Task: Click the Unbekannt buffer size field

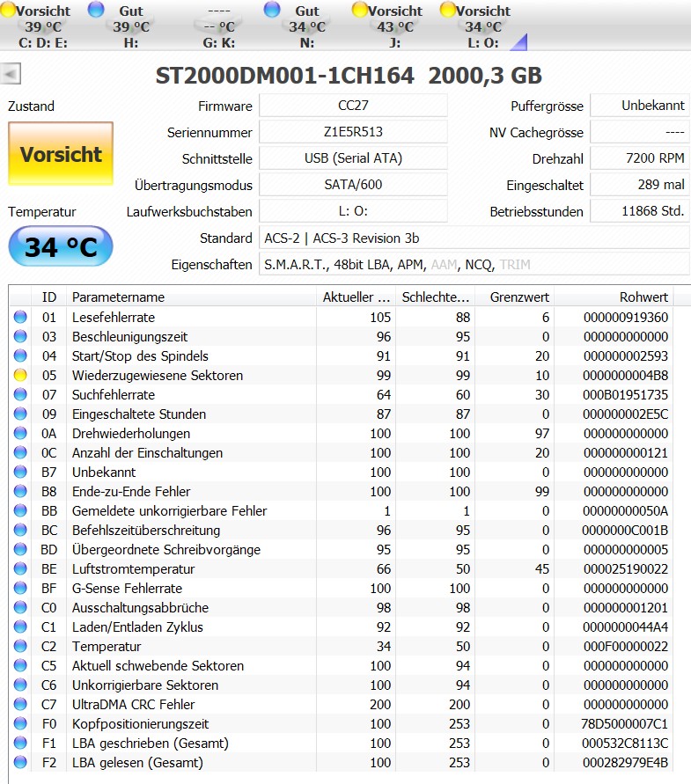Action: [x=640, y=106]
